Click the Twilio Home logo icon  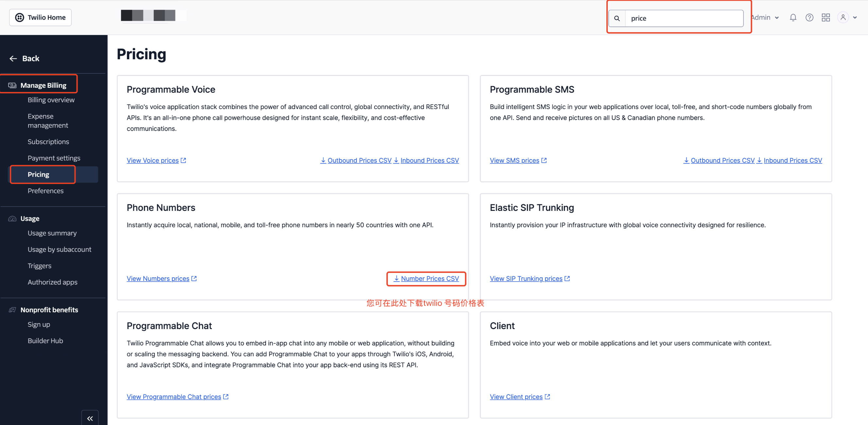(x=20, y=17)
